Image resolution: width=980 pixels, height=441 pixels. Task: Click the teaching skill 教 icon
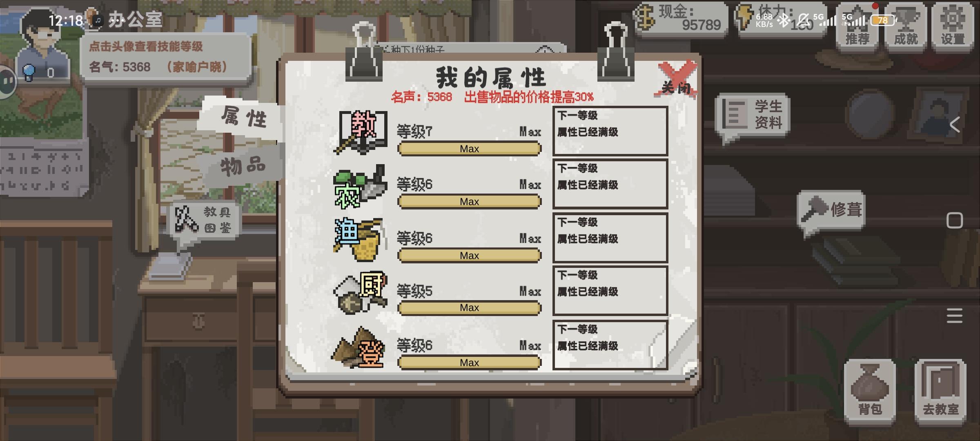[x=361, y=131]
